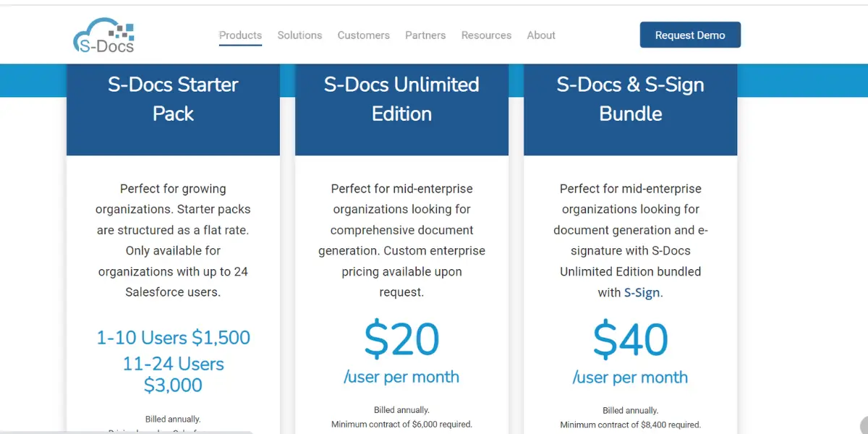This screenshot has height=434, width=868.
Task: Open the About menu
Action: coord(541,35)
